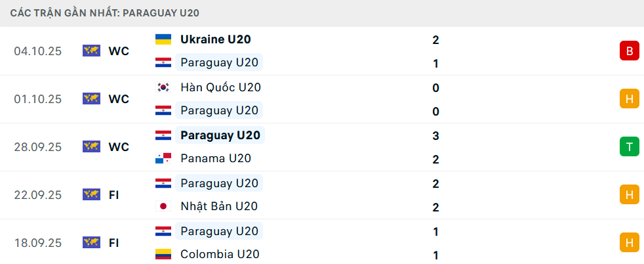
Task: Open the Colombia U20 team link
Action: 220,254
